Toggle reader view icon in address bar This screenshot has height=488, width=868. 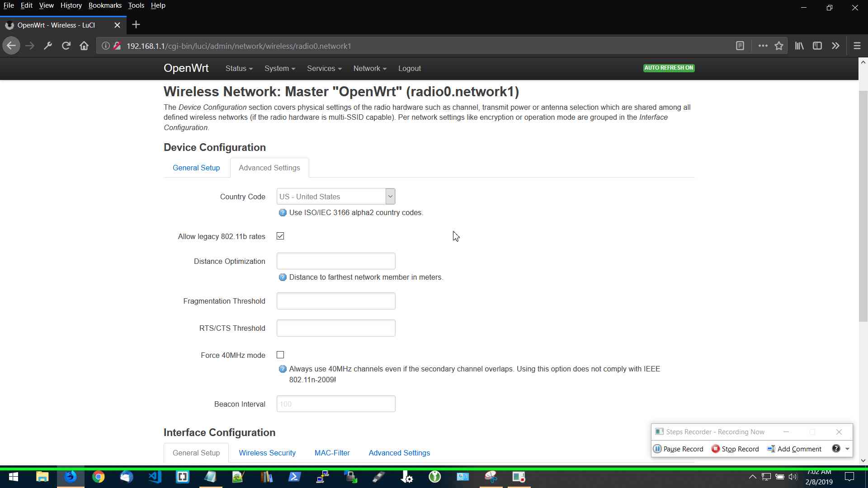coord(740,46)
